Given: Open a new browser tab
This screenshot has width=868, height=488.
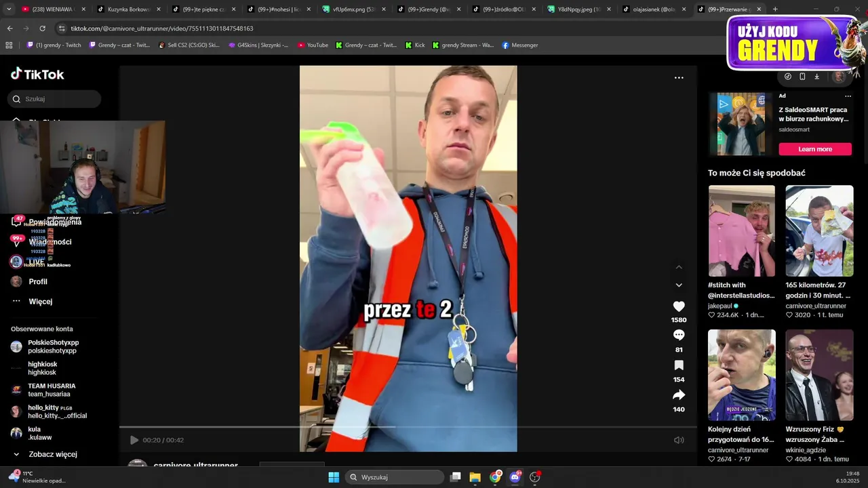Looking at the screenshot, I should click(775, 9).
